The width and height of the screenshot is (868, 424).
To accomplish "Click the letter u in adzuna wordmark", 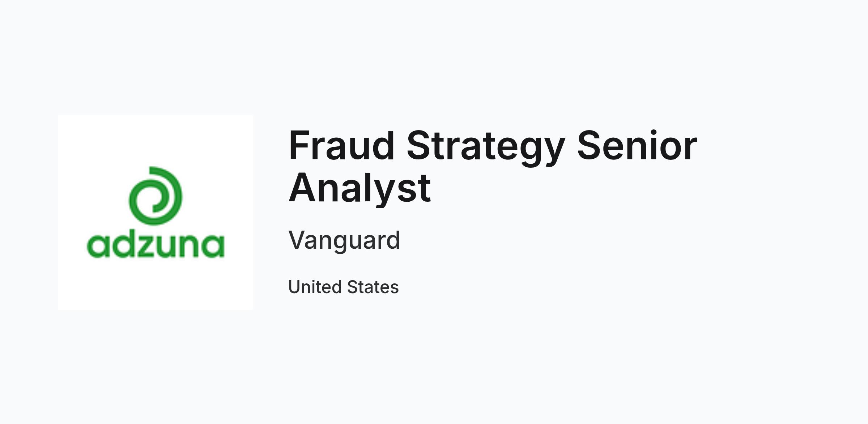I will (166, 246).
